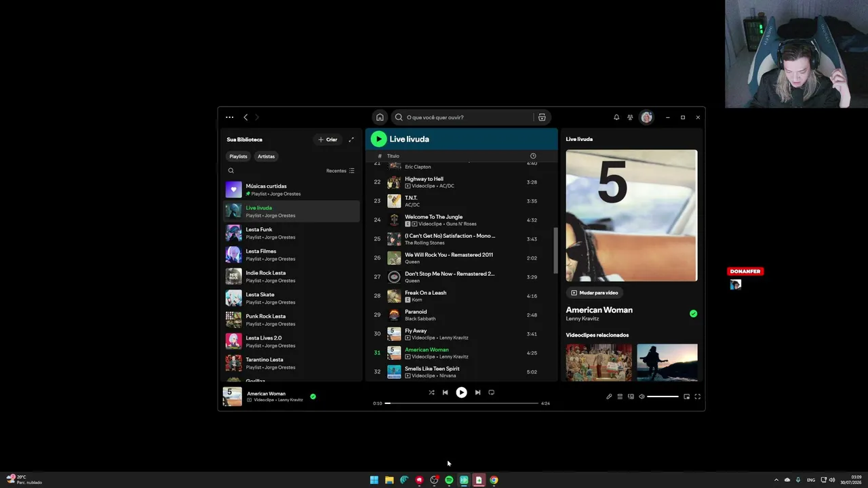Open the friend activity icon
The height and width of the screenshot is (488, 868).
[630, 117]
